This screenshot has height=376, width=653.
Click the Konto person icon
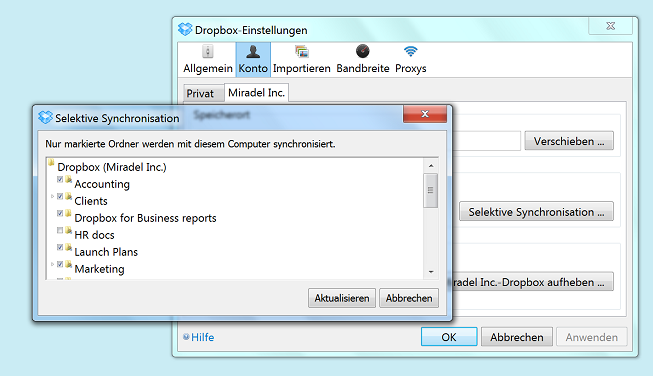pyautogui.click(x=253, y=52)
